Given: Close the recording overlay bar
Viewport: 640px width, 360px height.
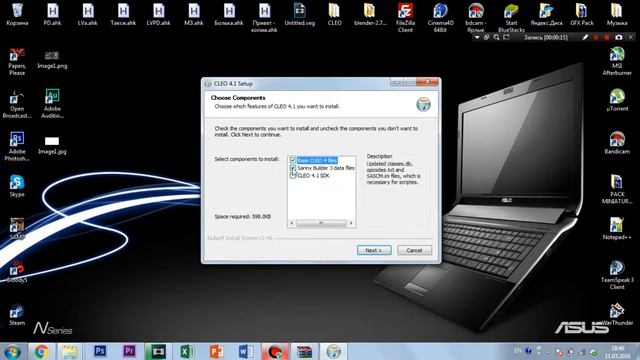Looking at the screenshot, I should tap(631, 37).
